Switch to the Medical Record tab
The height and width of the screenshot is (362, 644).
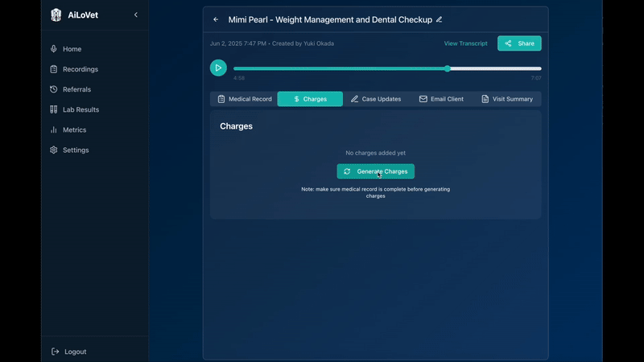(x=245, y=99)
